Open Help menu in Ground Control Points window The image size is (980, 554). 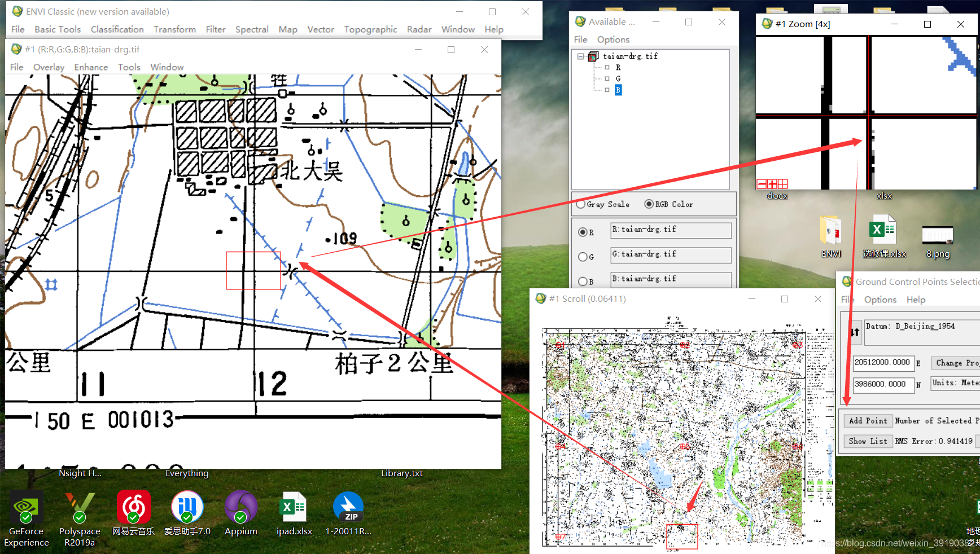click(x=916, y=300)
